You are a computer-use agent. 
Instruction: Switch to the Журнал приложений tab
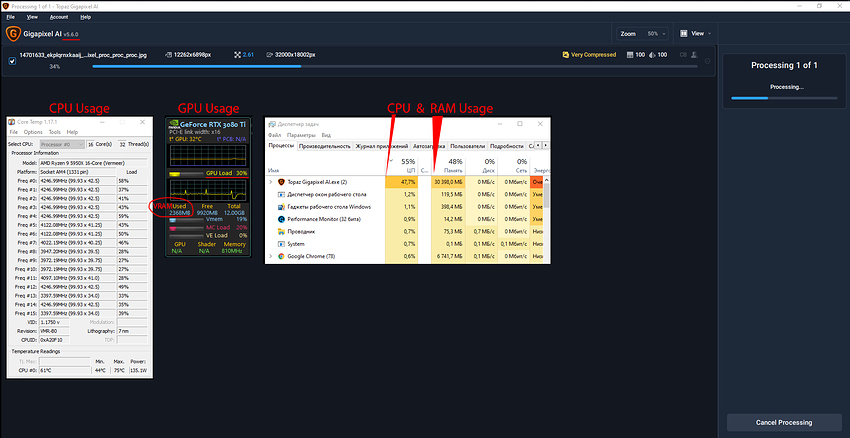click(382, 146)
